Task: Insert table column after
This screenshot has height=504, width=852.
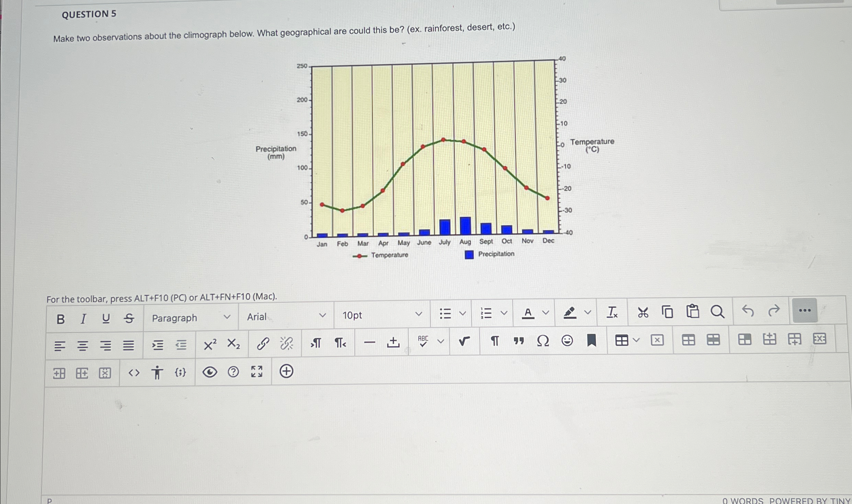Action: [x=82, y=373]
